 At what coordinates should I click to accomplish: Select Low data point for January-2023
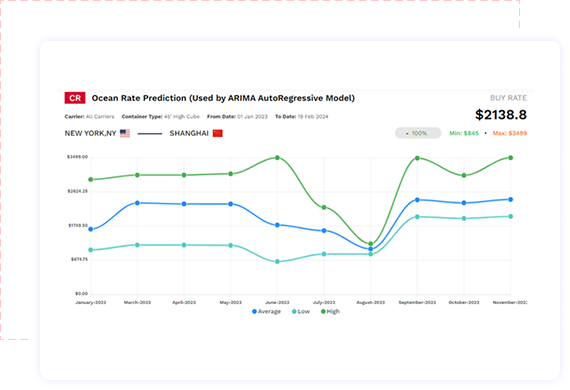[x=91, y=250]
